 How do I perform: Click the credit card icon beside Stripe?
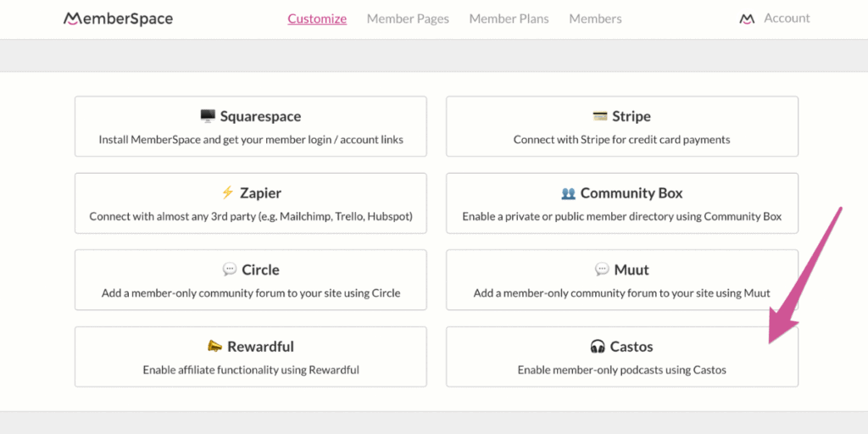click(600, 116)
